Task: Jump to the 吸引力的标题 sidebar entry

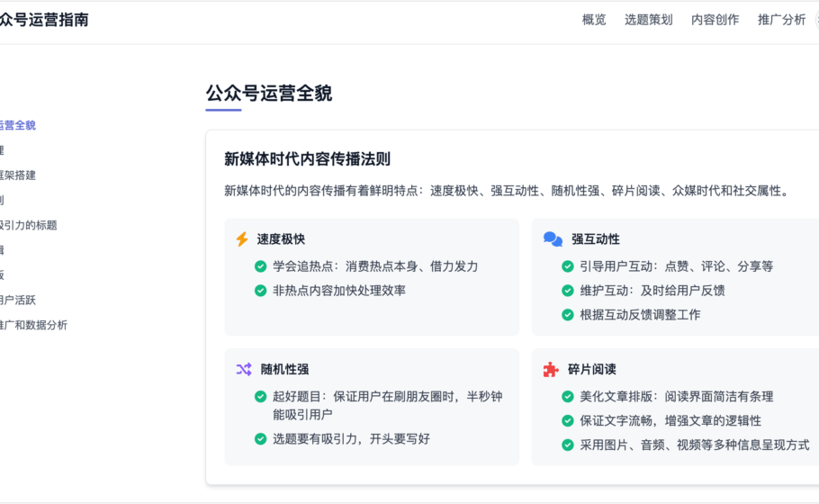Action: point(27,225)
